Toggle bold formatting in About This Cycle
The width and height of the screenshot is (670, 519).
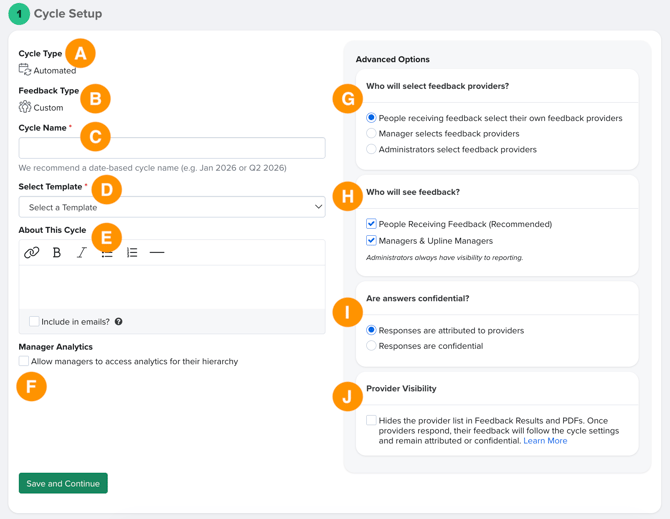(56, 252)
